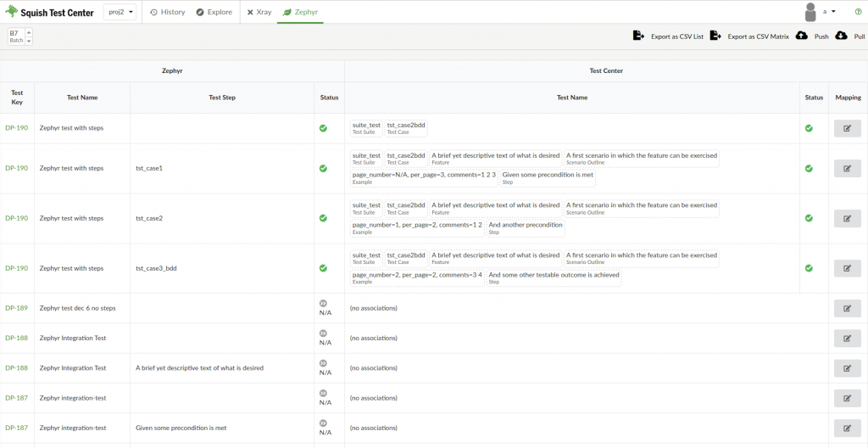Edit mapping for Zephyr Integration Test without step
This screenshot has height=448, width=868.
click(x=848, y=339)
